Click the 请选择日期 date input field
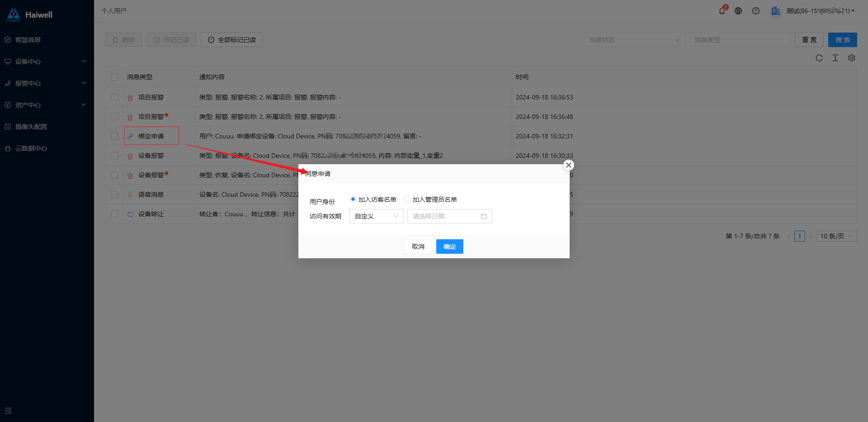The width and height of the screenshot is (868, 422). click(450, 216)
